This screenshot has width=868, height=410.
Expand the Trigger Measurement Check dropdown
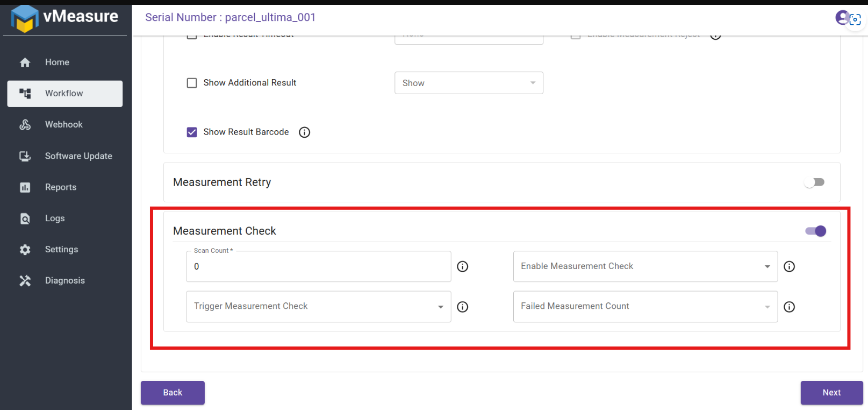pyautogui.click(x=318, y=307)
